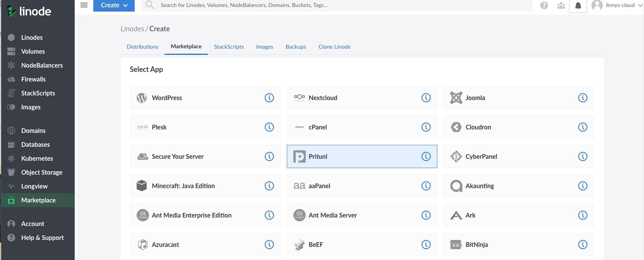Screen dimensions: 644x260
Task: Open the notifications bell
Action: click(578, 6)
